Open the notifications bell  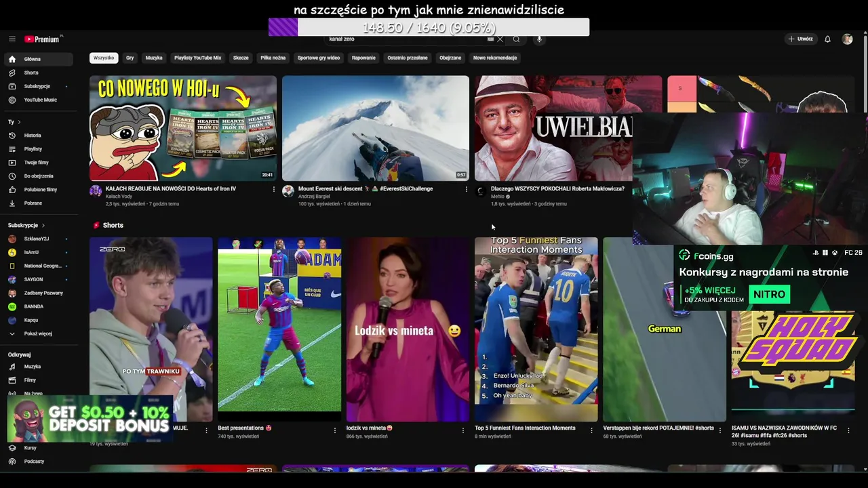[827, 39]
